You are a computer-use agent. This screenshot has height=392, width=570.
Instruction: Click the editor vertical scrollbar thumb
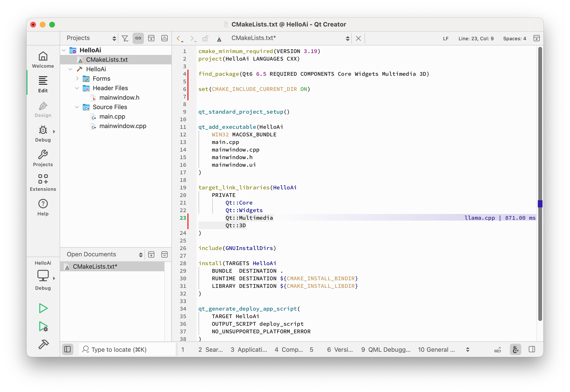540,184
